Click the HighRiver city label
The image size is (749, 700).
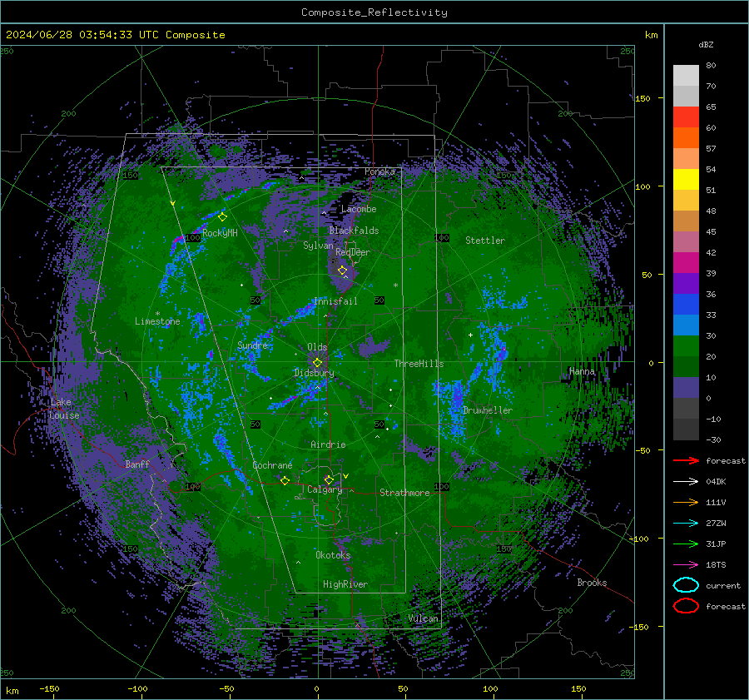(345, 584)
